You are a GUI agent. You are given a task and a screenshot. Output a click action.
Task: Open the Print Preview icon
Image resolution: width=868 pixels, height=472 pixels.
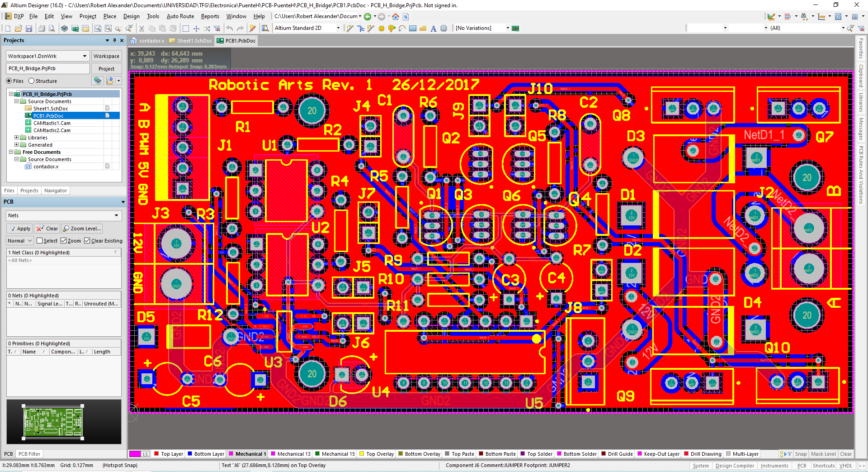(52, 29)
